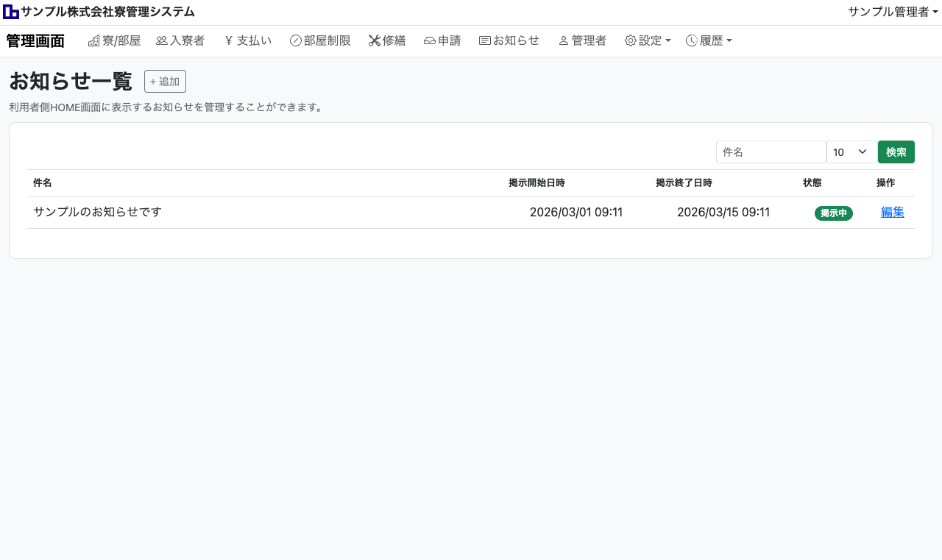Focus the 件名 search input field
Screen dimensions: 942x560
pyautogui.click(x=771, y=152)
